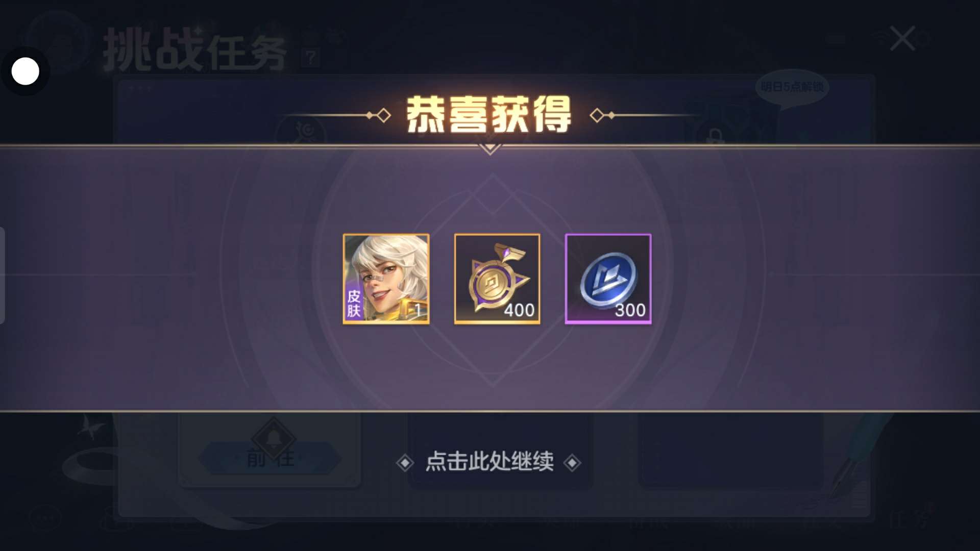Click the dimmed 前往 button
This screenshot has height=551, width=980.
[x=270, y=458]
